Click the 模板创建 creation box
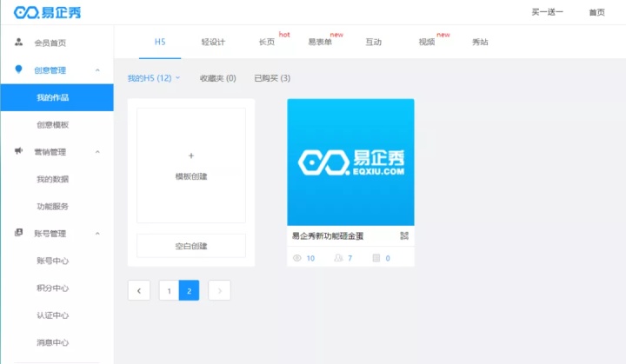The width and height of the screenshot is (626, 364). click(191, 165)
